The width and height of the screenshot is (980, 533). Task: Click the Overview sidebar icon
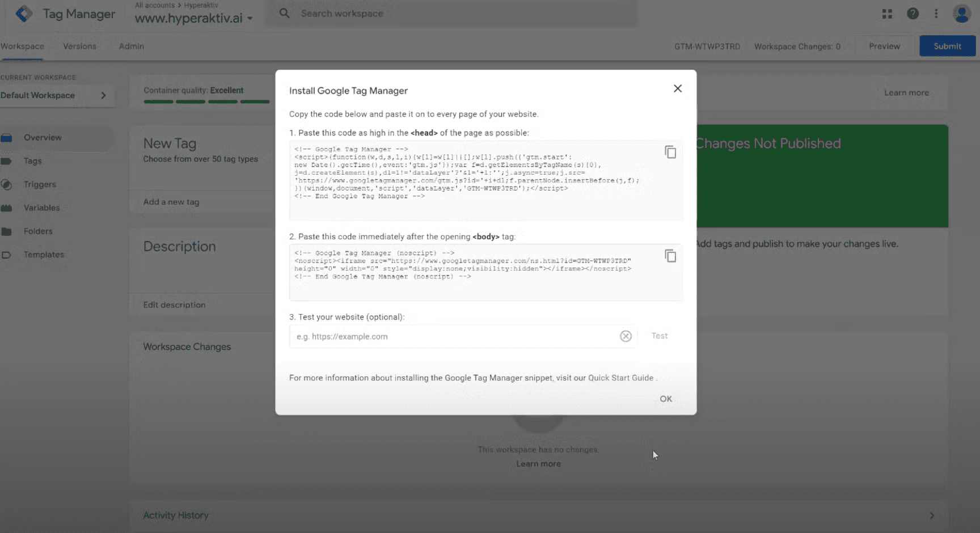pos(6,138)
